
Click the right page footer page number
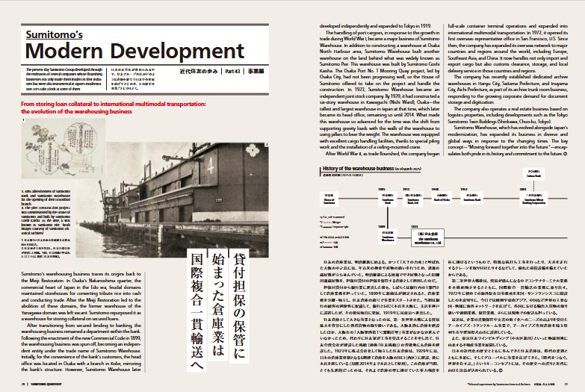pos(566,384)
